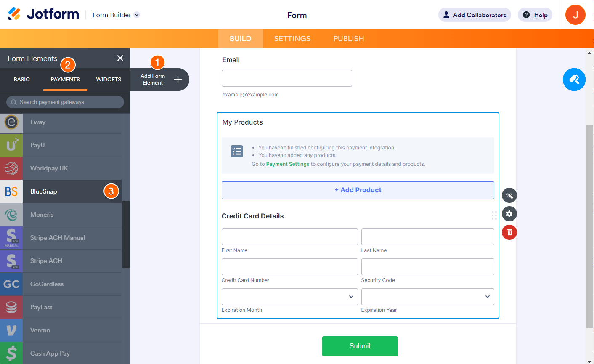Focus the Search payment gateways field
The width and height of the screenshot is (594, 364).
pos(65,102)
